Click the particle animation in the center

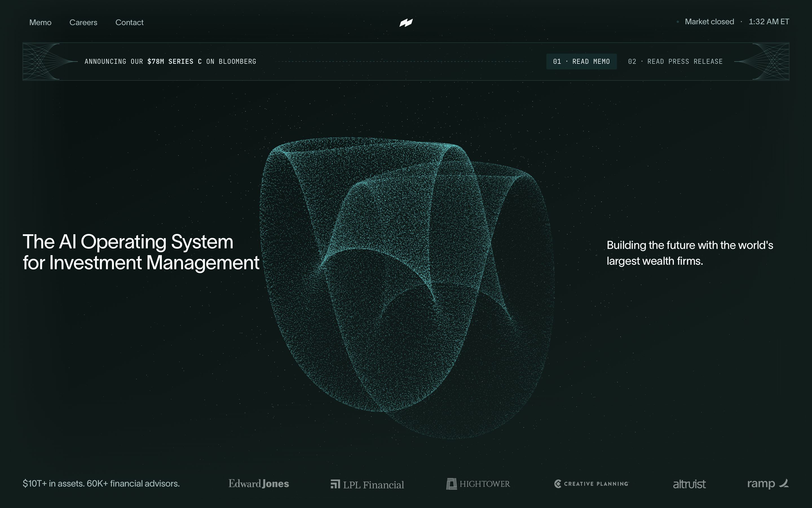[x=407, y=288]
